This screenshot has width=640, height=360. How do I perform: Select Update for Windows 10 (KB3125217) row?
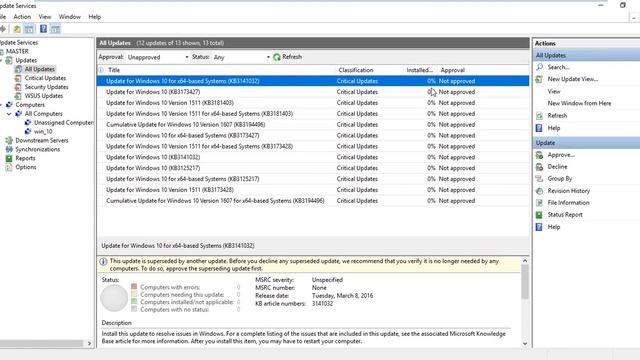[313, 168]
